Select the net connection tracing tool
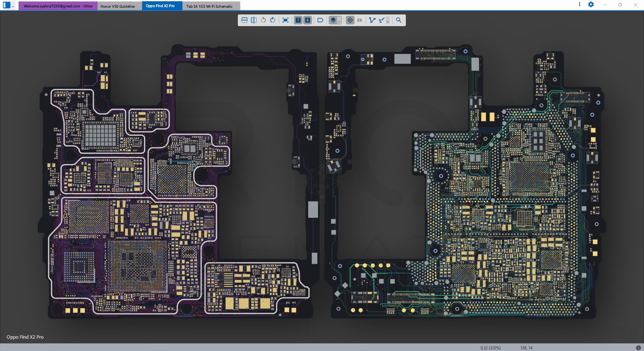The height and width of the screenshot is (351, 644). click(372, 20)
